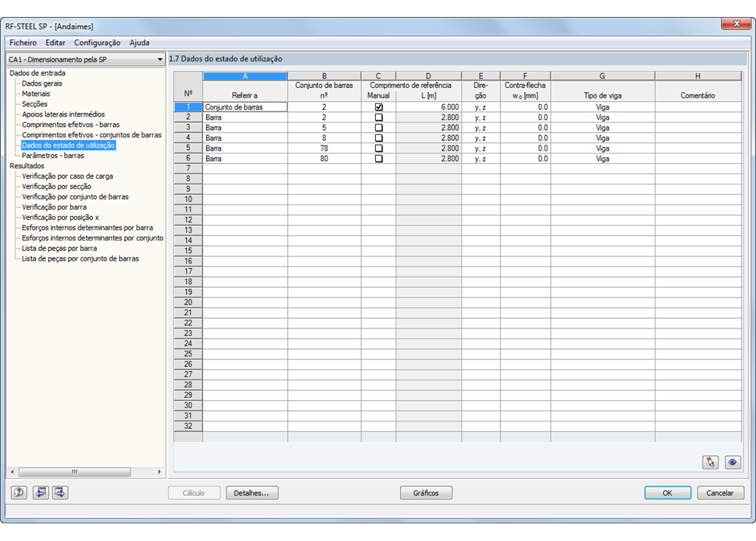The image size is (756, 541).
Task: Open Verificação por conjunto de barras
Action: click(x=75, y=197)
